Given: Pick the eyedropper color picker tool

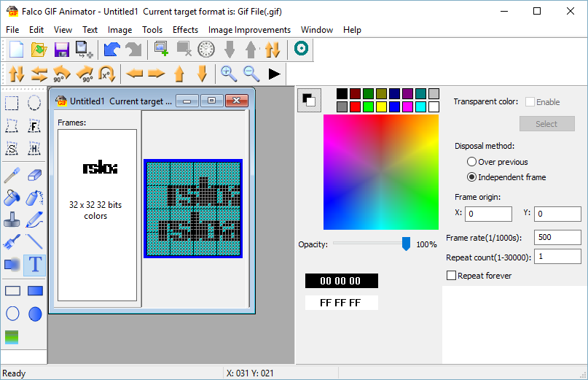Looking at the screenshot, I should tap(12, 175).
